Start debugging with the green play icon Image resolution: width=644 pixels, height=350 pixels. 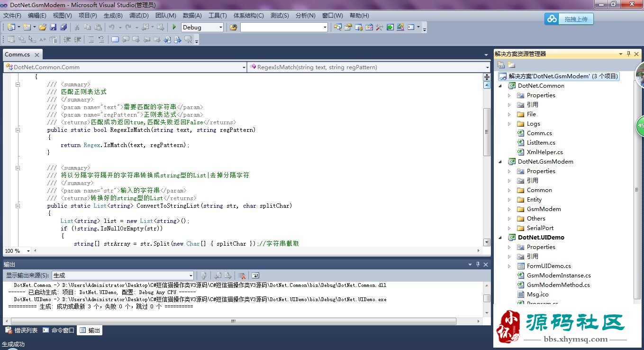coord(174,27)
